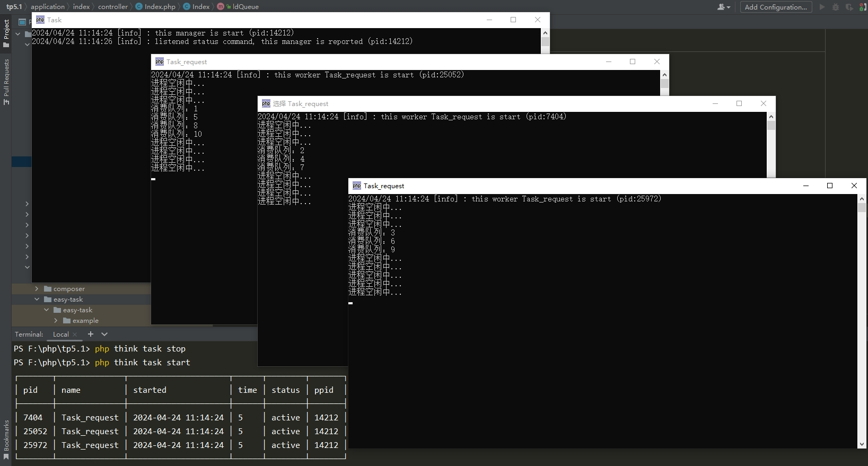Click pid 25972 cell in terminal table
868x466 pixels.
35,445
